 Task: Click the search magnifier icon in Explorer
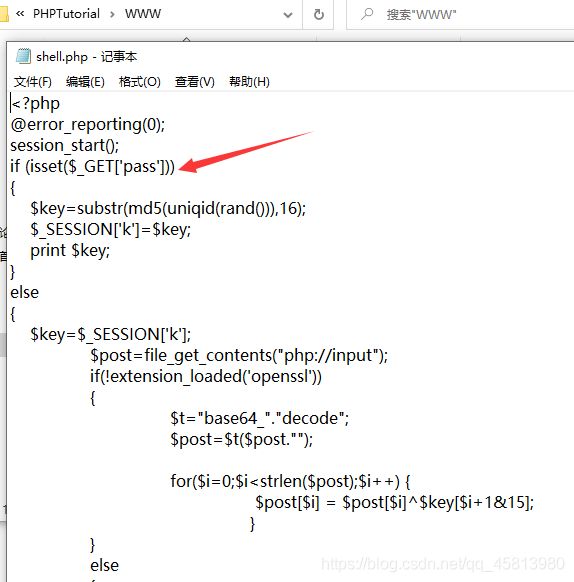[x=367, y=14]
